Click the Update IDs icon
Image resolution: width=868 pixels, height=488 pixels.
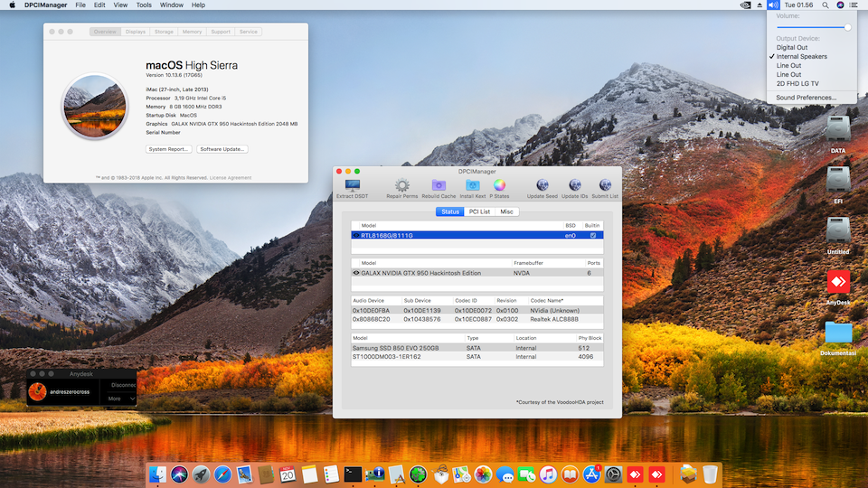(575, 185)
